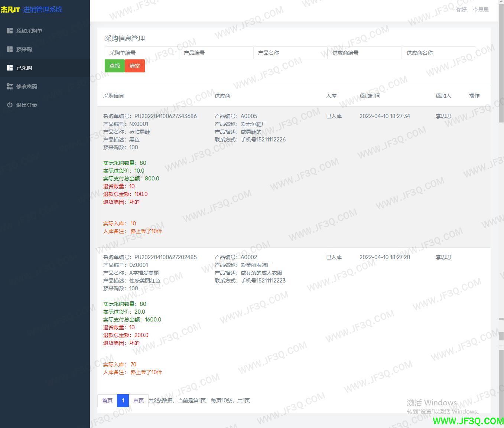504x428 pixels.
Task: Focus the 采购单编号 input field
Action: (142, 53)
